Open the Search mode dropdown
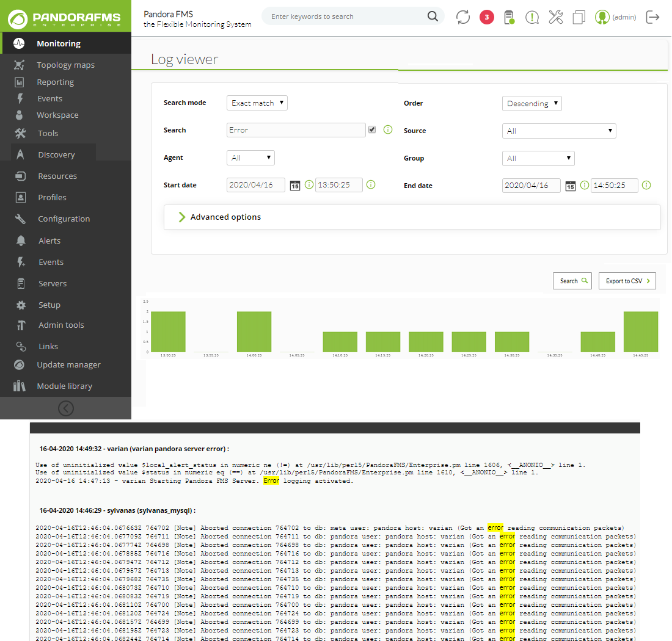This screenshot has height=641, width=672. click(x=257, y=103)
